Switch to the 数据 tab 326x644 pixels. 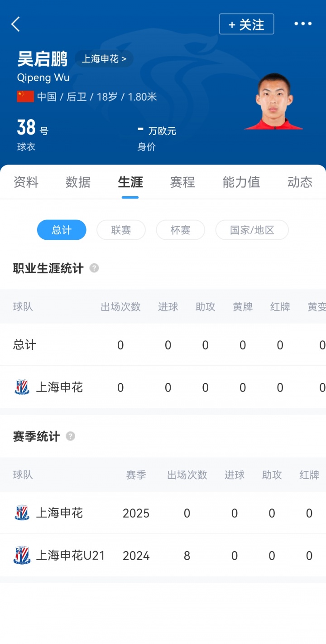click(78, 182)
